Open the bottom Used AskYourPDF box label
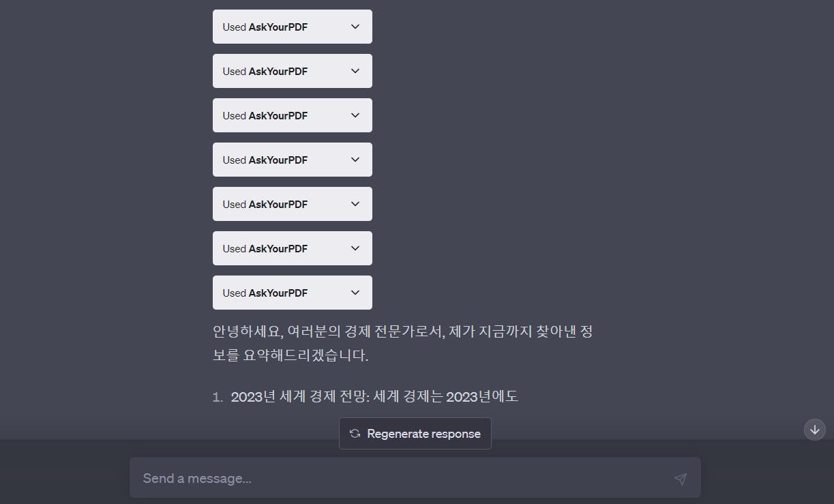The width and height of the screenshot is (834, 504). click(265, 293)
